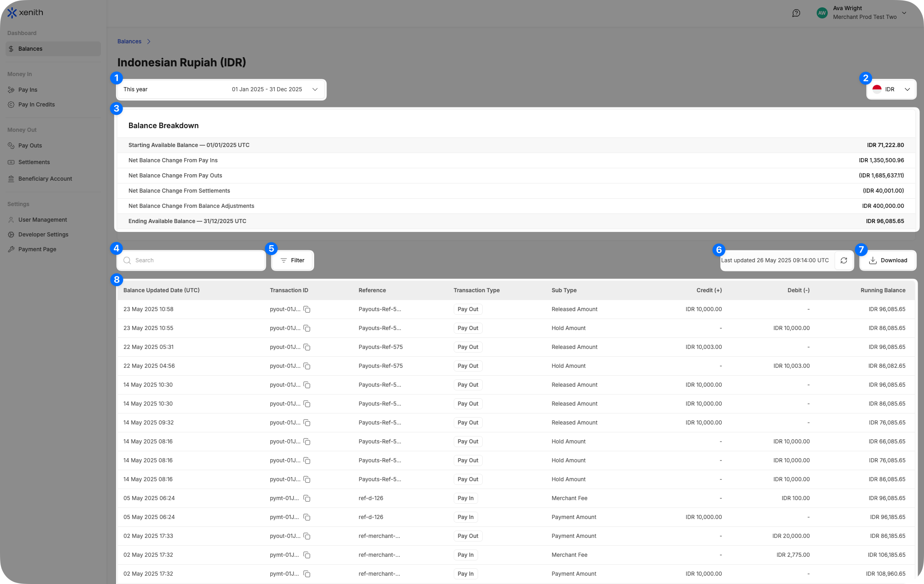This screenshot has width=924, height=584.
Task: Copy transaction ID of 22 May 05:31 row
Action: coord(307,347)
